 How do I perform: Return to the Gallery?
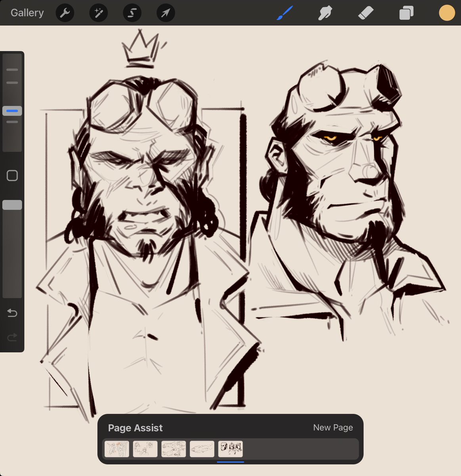point(27,13)
